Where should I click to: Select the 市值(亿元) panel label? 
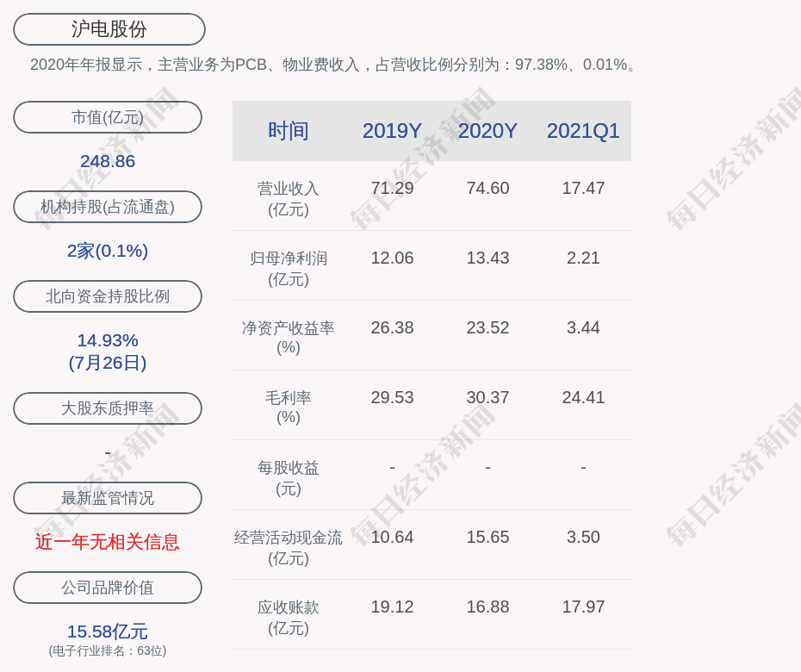(107, 117)
